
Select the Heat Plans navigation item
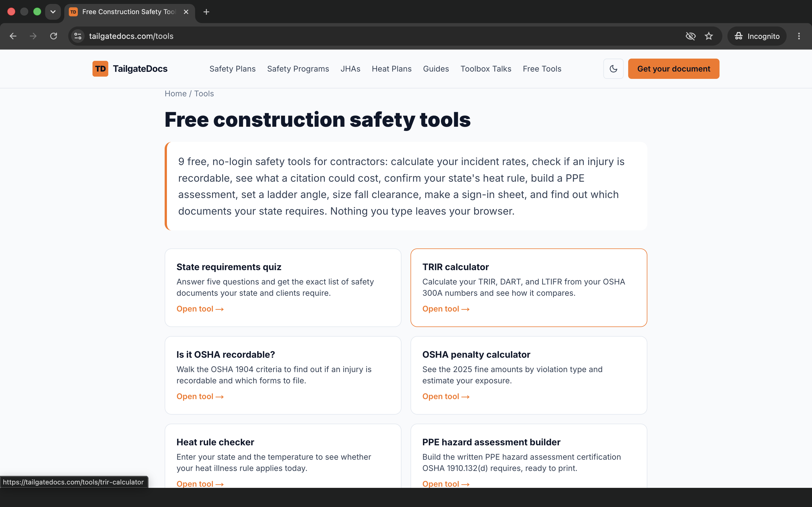coord(391,69)
